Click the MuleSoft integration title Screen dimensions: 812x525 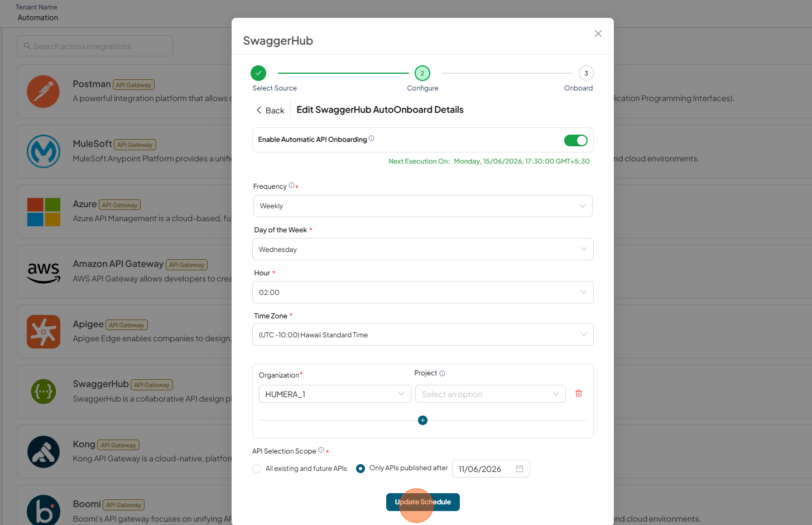click(92, 144)
